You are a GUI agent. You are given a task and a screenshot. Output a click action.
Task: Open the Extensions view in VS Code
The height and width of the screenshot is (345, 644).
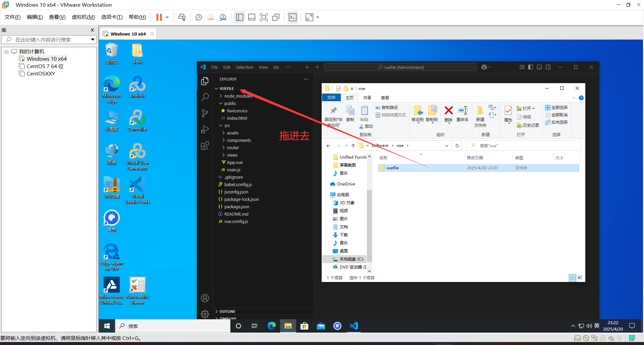pos(205,146)
